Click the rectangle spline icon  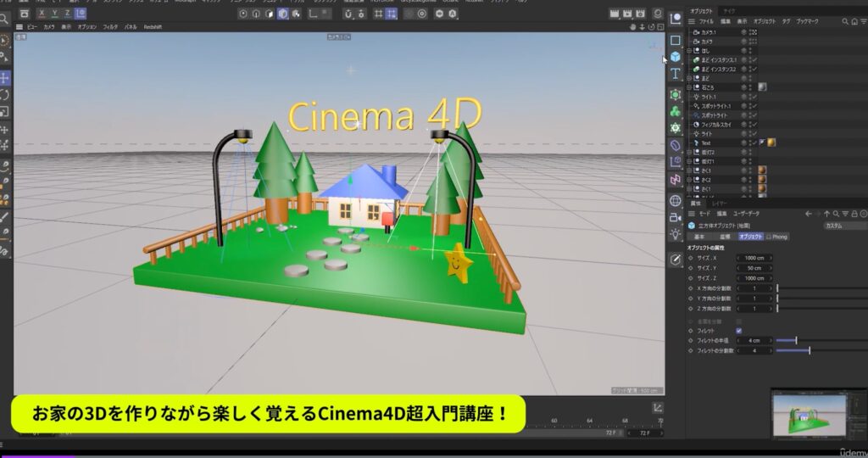click(x=676, y=40)
